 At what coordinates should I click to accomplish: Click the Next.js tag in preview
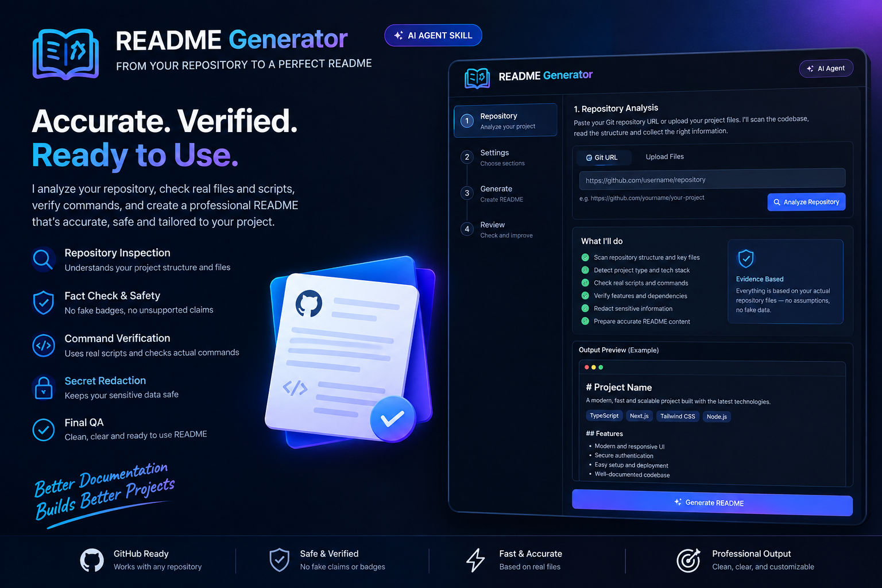(639, 416)
